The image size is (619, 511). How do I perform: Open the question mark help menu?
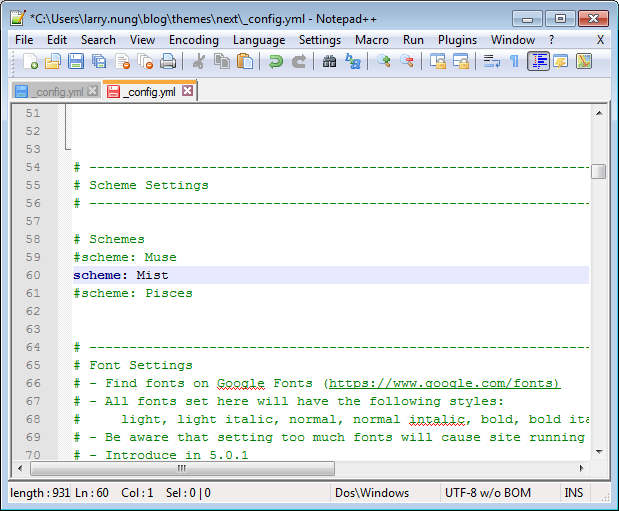point(551,40)
